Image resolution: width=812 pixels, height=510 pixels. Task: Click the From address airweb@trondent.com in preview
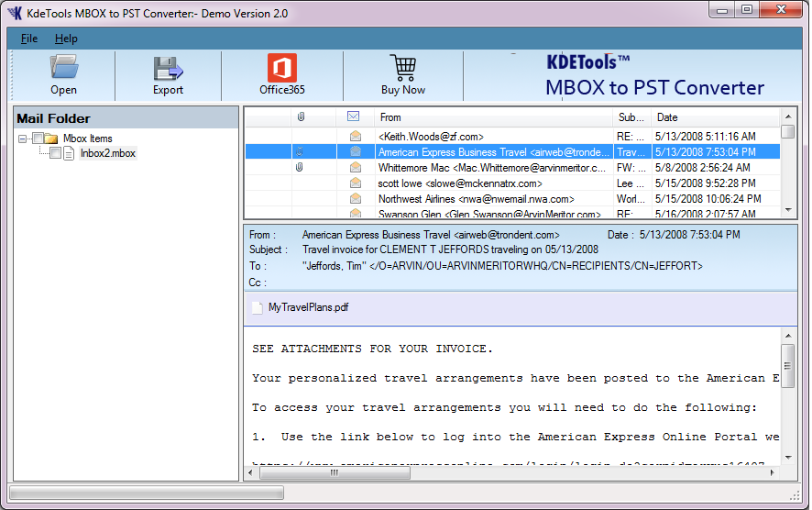coord(507,235)
